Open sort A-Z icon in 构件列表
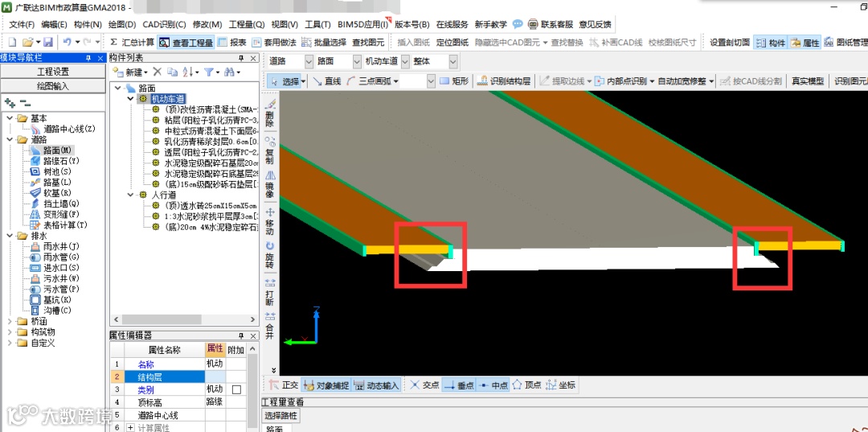Image resolution: width=868 pixels, height=432 pixels. pyautogui.click(x=188, y=72)
